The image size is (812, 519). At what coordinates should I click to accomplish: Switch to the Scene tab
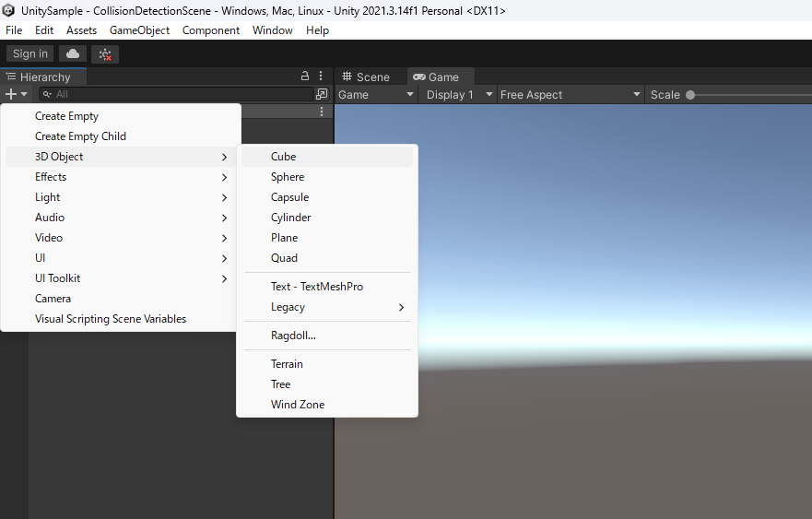click(366, 77)
